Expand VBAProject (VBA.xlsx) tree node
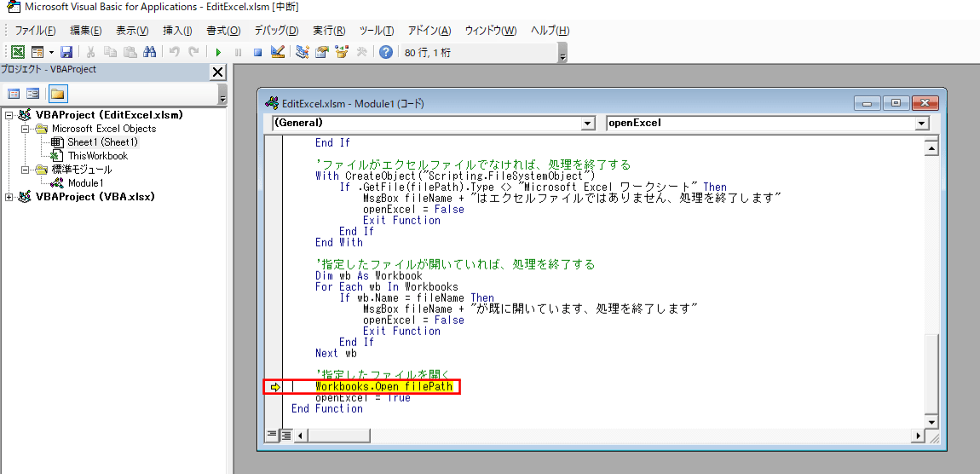980x474 pixels. (x=9, y=197)
